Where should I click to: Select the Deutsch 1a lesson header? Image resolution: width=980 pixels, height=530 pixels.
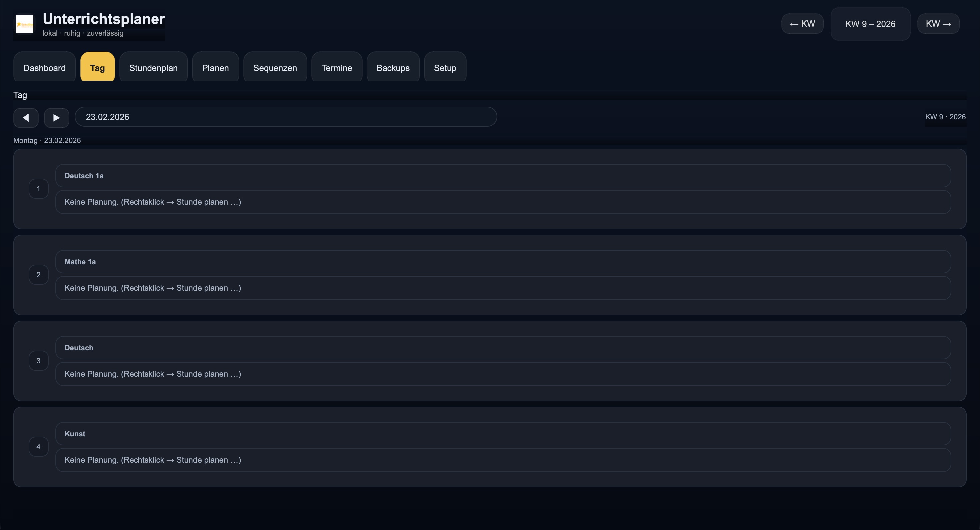click(x=503, y=176)
